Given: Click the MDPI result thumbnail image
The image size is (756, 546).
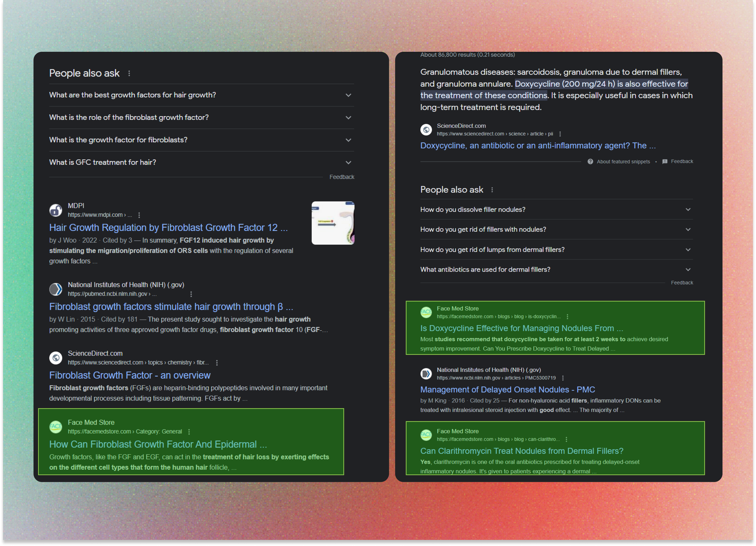Looking at the screenshot, I should [x=333, y=223].
